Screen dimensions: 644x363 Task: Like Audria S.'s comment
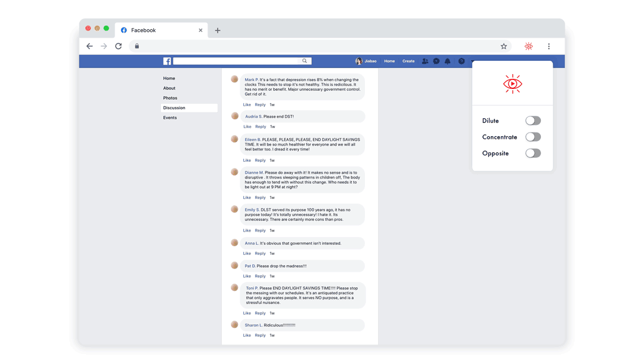247,127
